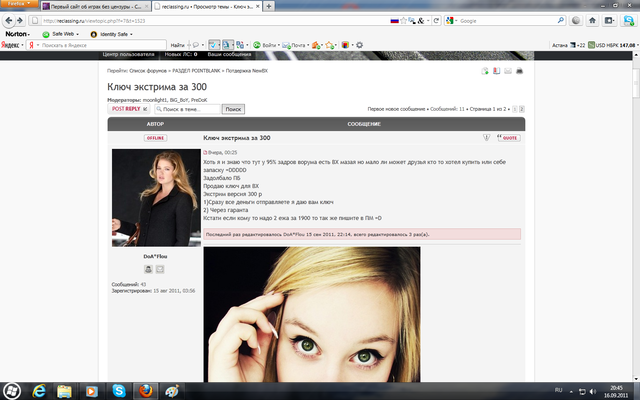This screenshot has width=640, height=400.
Task: Open Internet Explorer from the taskbar
Action: (39, 391)
